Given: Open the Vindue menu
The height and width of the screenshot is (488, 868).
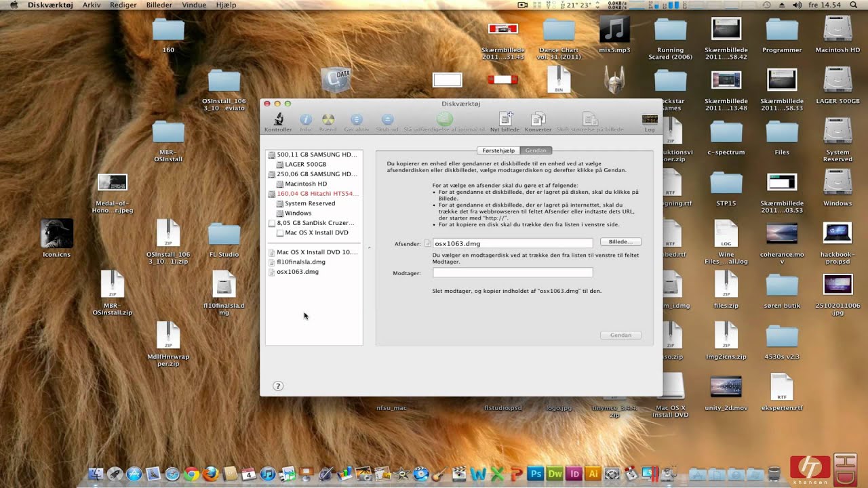Looking at the screenshot, I should [x=195, y=5].
